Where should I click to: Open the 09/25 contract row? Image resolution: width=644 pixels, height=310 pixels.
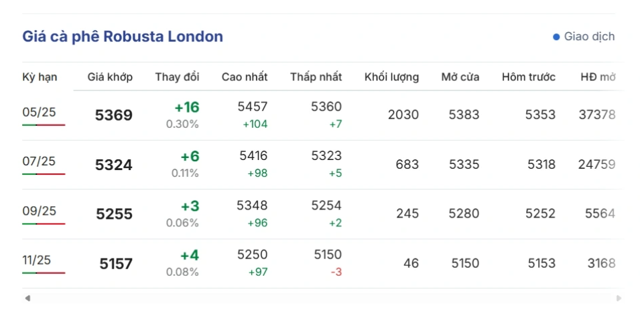coord(39,210)
